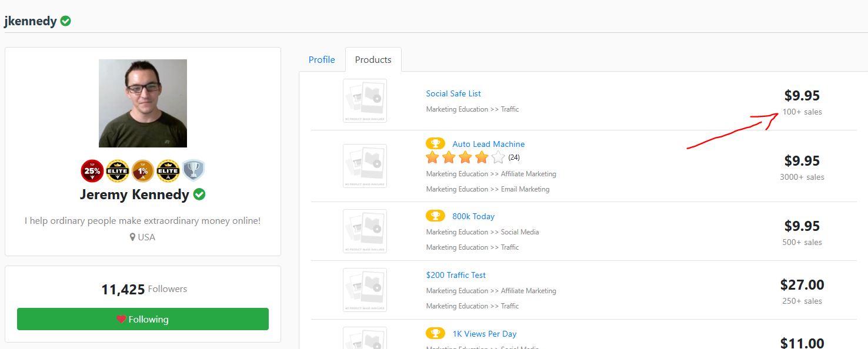
Task: Open the 800k Today product link
Action: coord(473,216)
